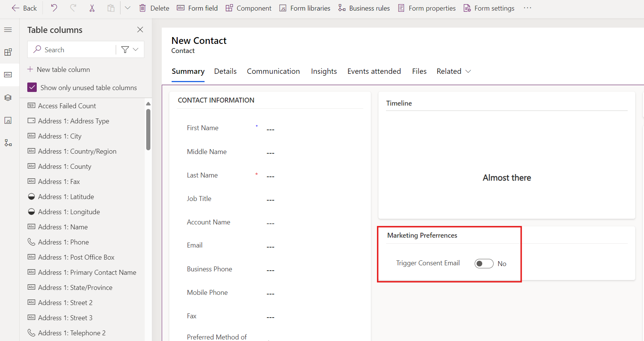The height and width of the screenshot is (341, 644).
Task: Uncheck Show only unused table columns
Action: click(32, 87)
